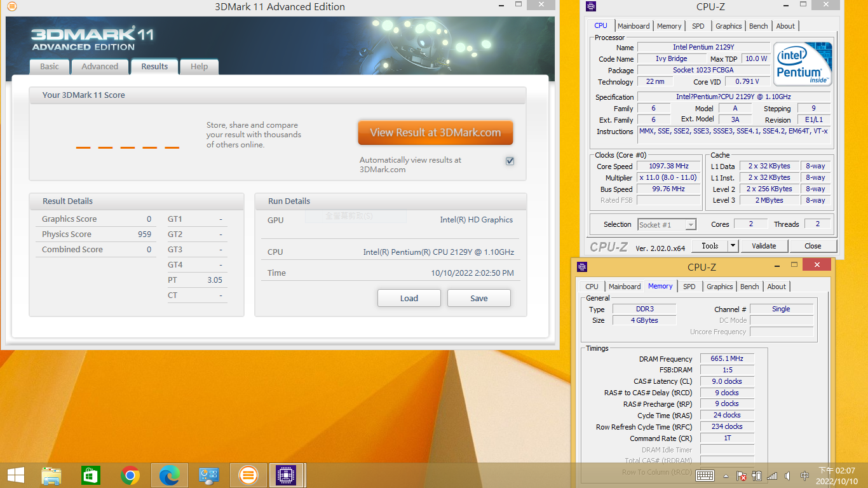Open the touch keyboard tray icon
Screen dimensions: 868x488
[x=705, y=475]
